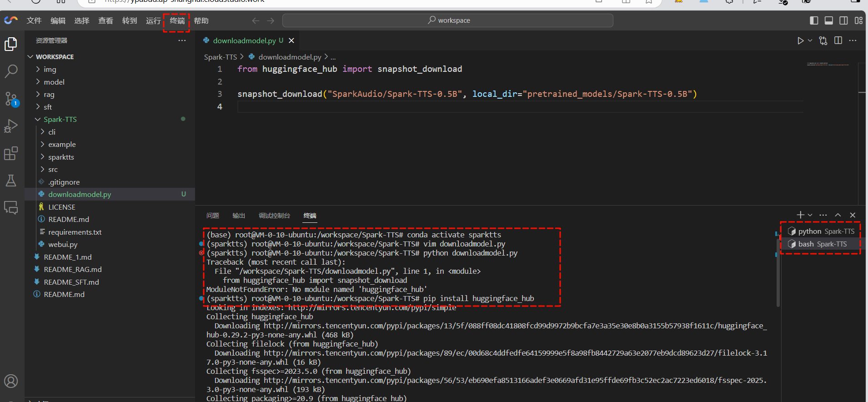Open the Accounts icon in activity bar
The width and height of the screenshot is (868, 402).
click(11, 381)
